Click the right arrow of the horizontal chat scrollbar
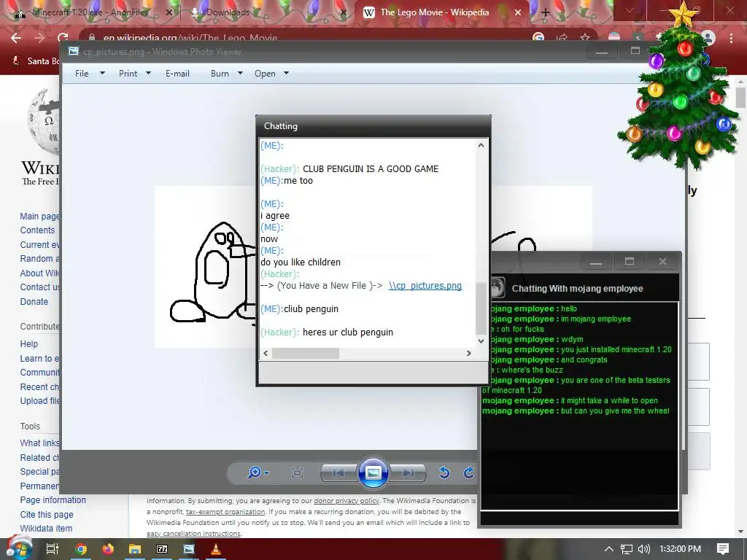747x560 pixels. click(x=469, y=353)
